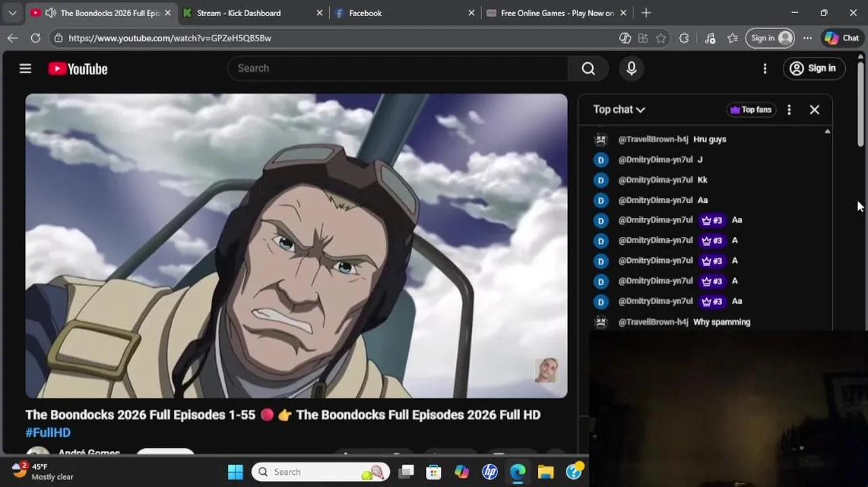Go back to the previous page
Image resolution: width=868 pixels, height=487 pixels.
[12, 38]
